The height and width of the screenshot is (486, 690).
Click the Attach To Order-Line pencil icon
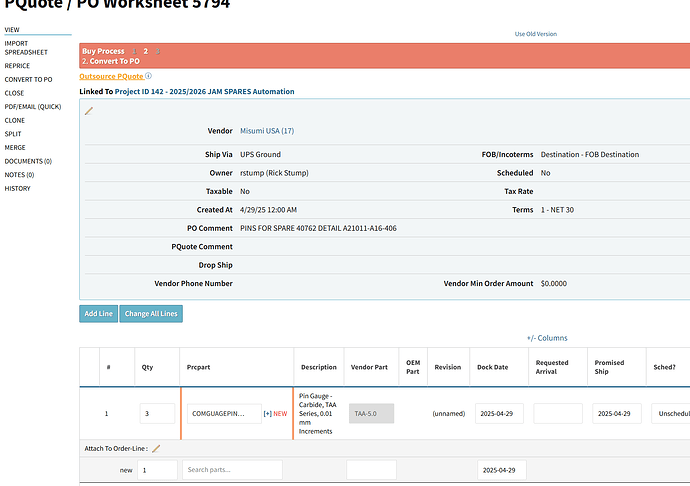coord(156,449)
